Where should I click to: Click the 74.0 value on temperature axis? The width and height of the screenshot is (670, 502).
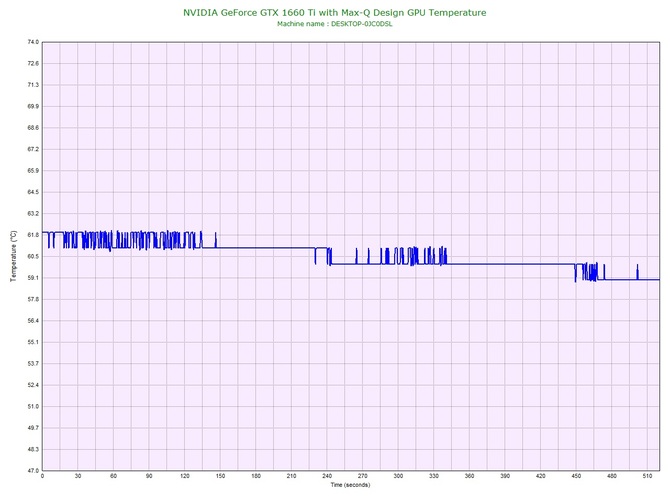(33, 42)
